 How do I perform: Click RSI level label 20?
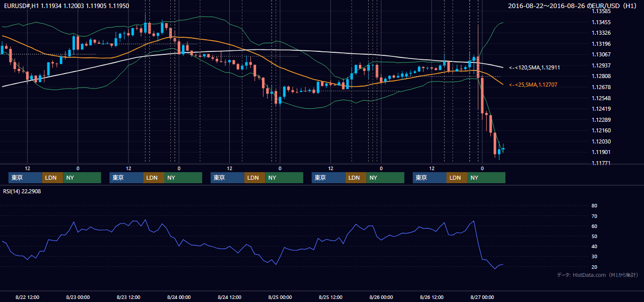[x=594, y=267]
